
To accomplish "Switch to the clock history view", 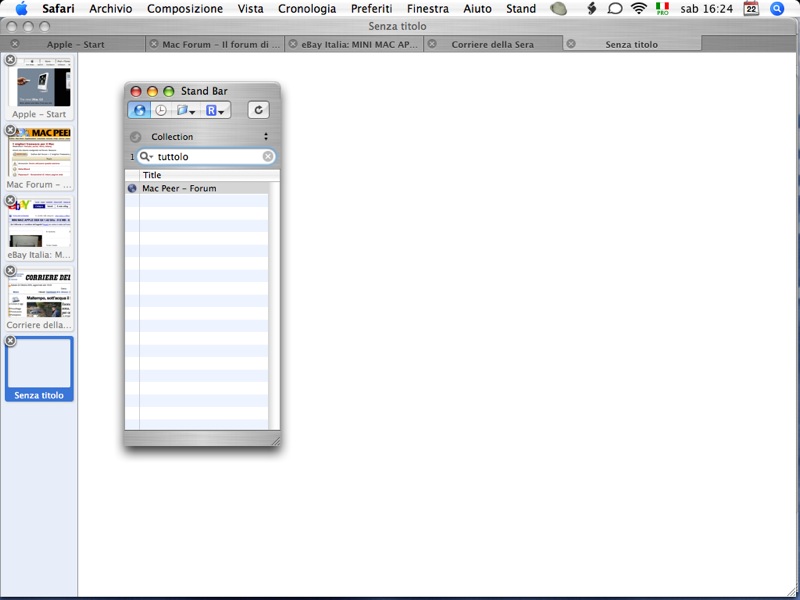I will [161, 110].
